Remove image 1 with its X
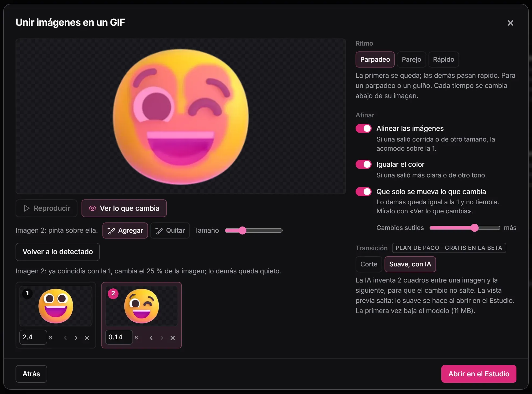 pyautogui.click(x=87, y=338)
